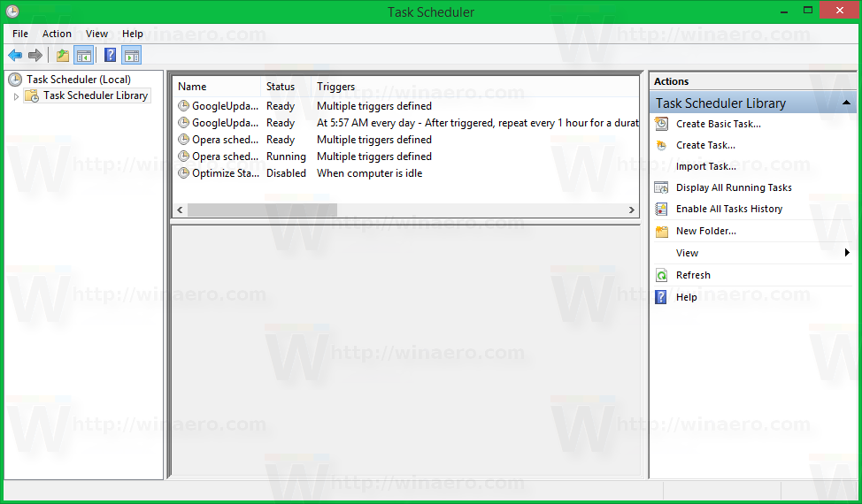The image size is (862, 504).
Task: Click the Name column header
Action: coord(217,86)
